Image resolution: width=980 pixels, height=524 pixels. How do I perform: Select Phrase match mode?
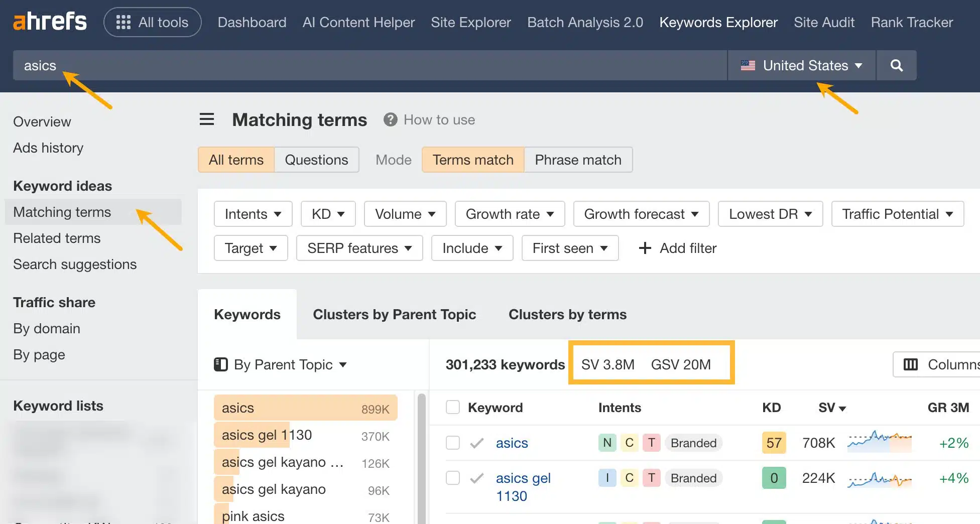point(578,160)
